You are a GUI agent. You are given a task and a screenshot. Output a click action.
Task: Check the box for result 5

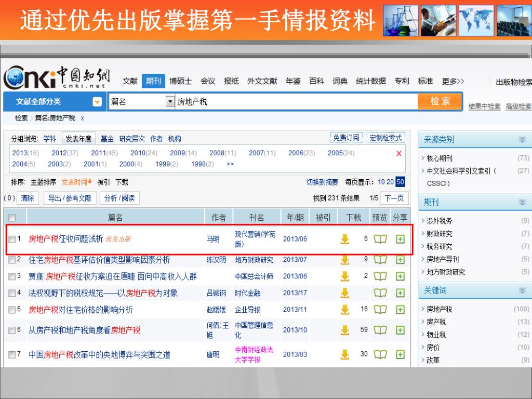(x=12, y=310)
